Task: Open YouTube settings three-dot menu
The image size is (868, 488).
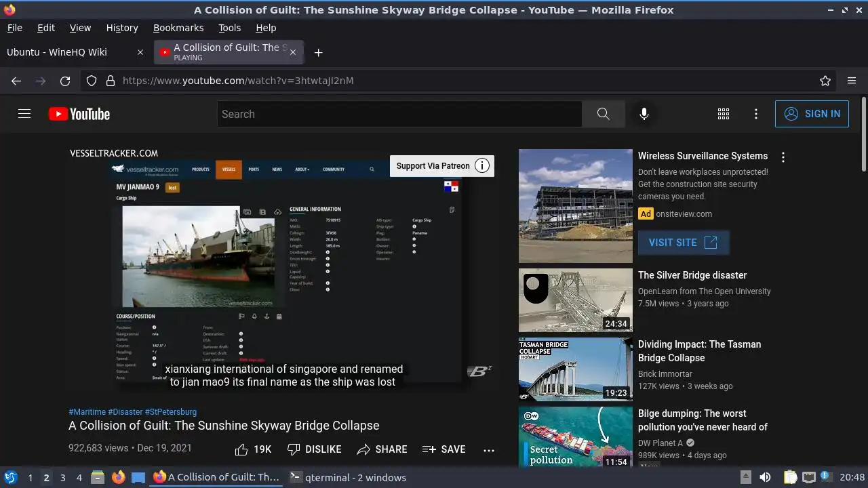Action: coord(756,114)
